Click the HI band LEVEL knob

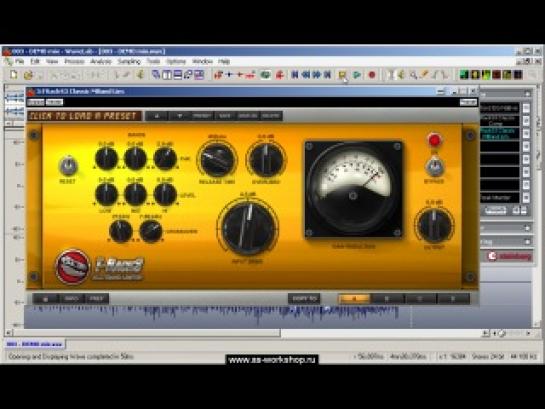pyautogui.click(x=165, y=195)
